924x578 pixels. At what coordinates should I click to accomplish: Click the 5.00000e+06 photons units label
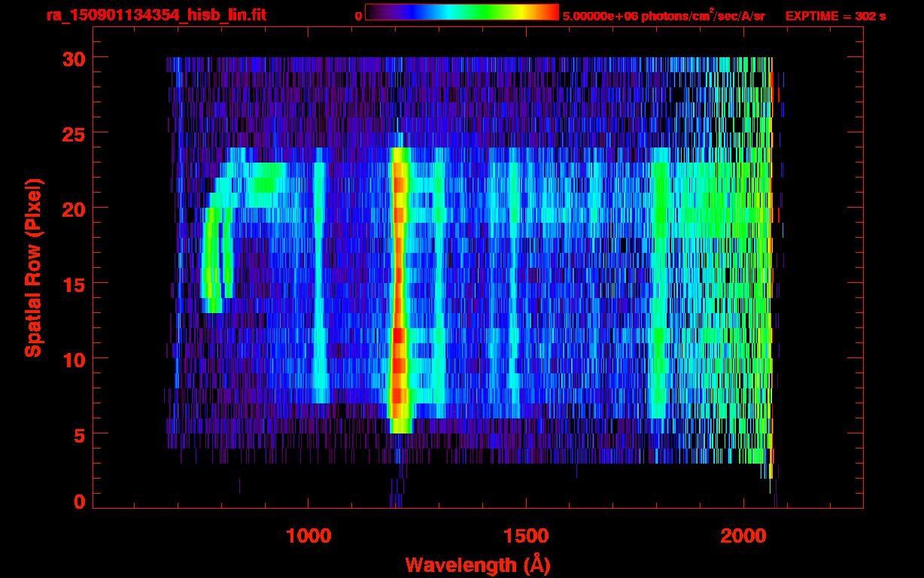(664, 15)
